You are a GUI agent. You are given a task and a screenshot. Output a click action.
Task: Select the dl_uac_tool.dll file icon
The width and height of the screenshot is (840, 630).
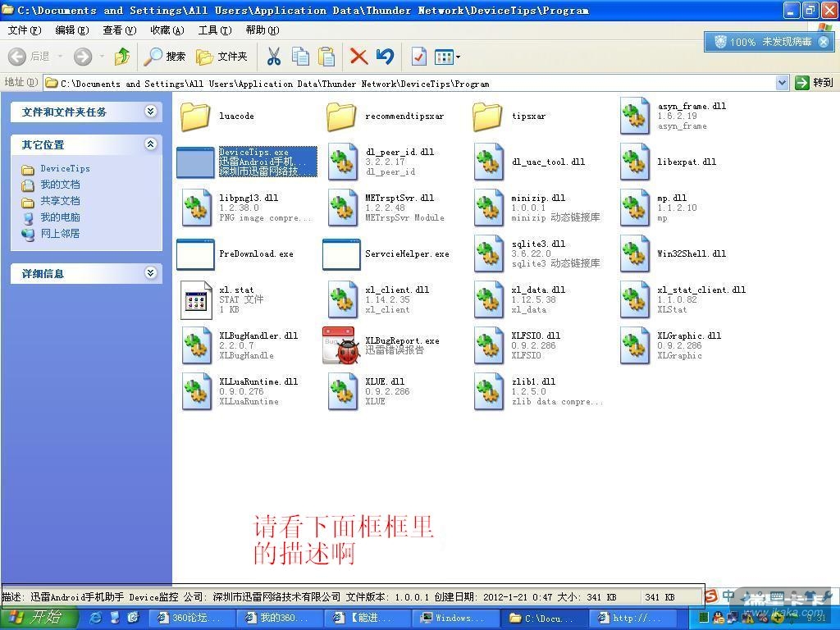click(489, 162)
